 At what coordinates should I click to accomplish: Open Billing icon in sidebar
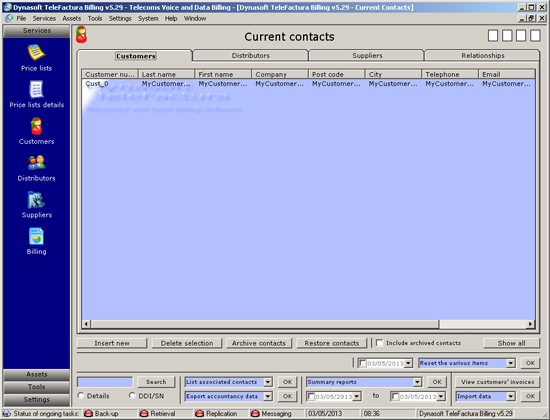[36, 236]
